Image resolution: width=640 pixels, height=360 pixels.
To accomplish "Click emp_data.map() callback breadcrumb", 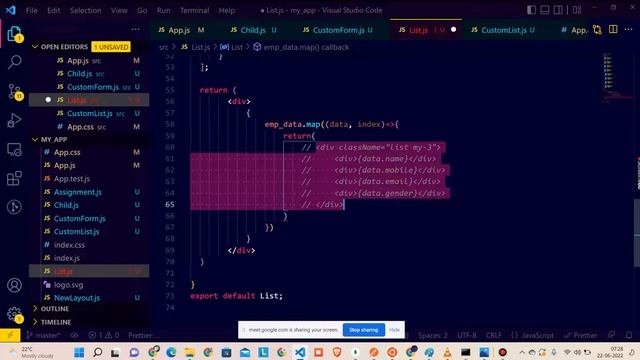I will pos(306,47).
